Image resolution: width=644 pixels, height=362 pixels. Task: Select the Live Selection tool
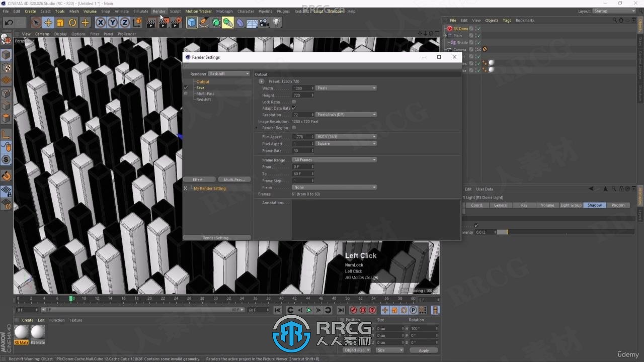click(36, 23)
